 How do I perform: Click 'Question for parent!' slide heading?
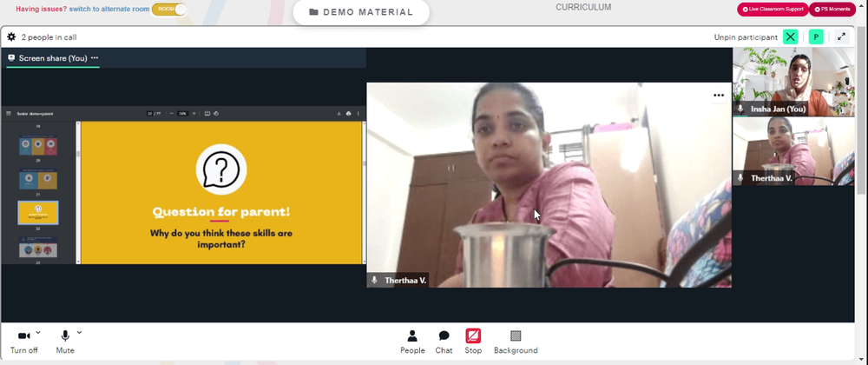point(220,211)
